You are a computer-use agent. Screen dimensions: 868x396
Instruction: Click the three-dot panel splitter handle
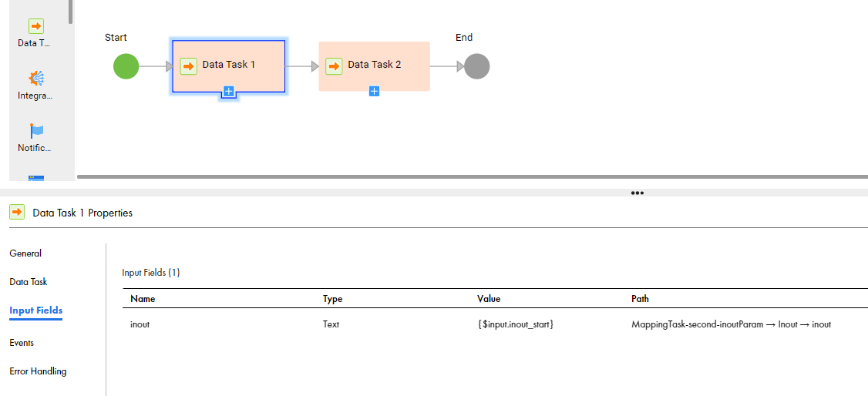tap(638, 193)
